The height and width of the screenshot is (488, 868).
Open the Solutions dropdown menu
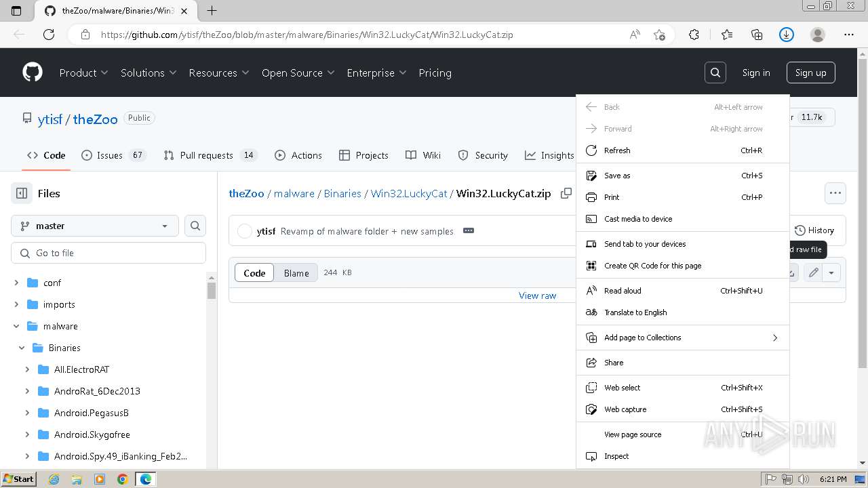click(149, 73)
